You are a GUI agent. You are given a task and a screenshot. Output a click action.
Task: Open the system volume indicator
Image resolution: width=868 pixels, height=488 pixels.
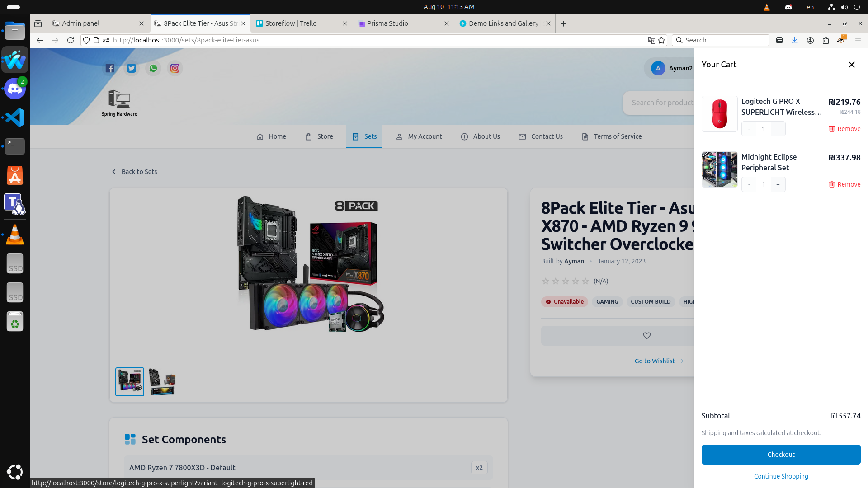[844, 7]
